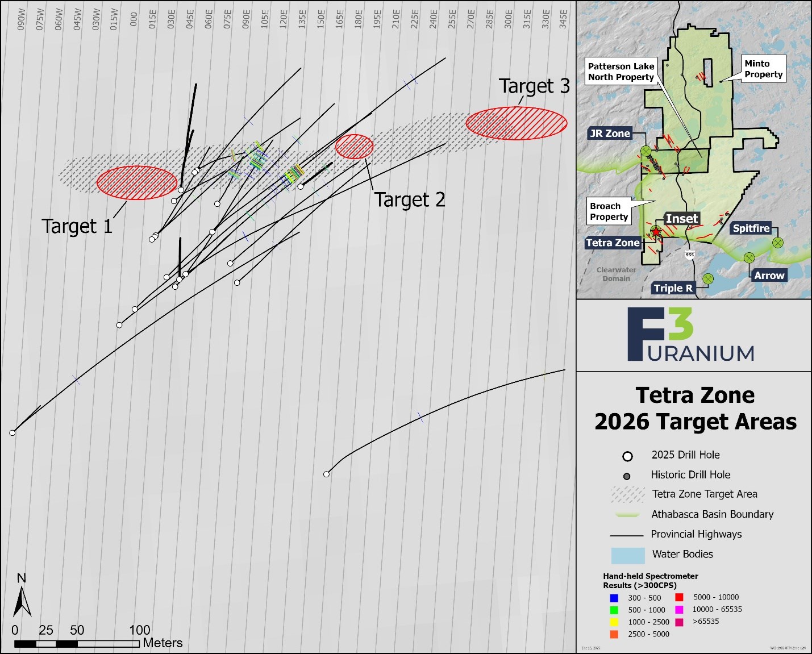Click the Broach Property callout label
This screenshot has width=812, height=654.
[x=609, y=211]
